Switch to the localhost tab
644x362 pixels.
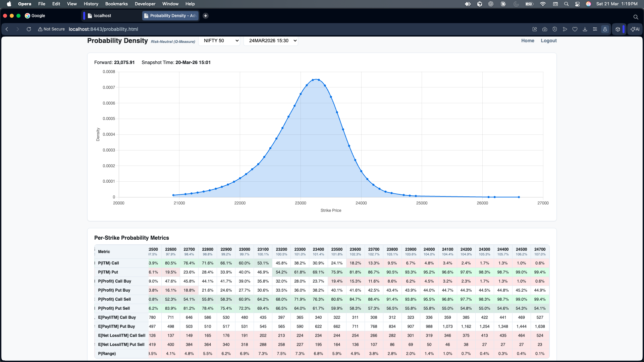[102, 16]
